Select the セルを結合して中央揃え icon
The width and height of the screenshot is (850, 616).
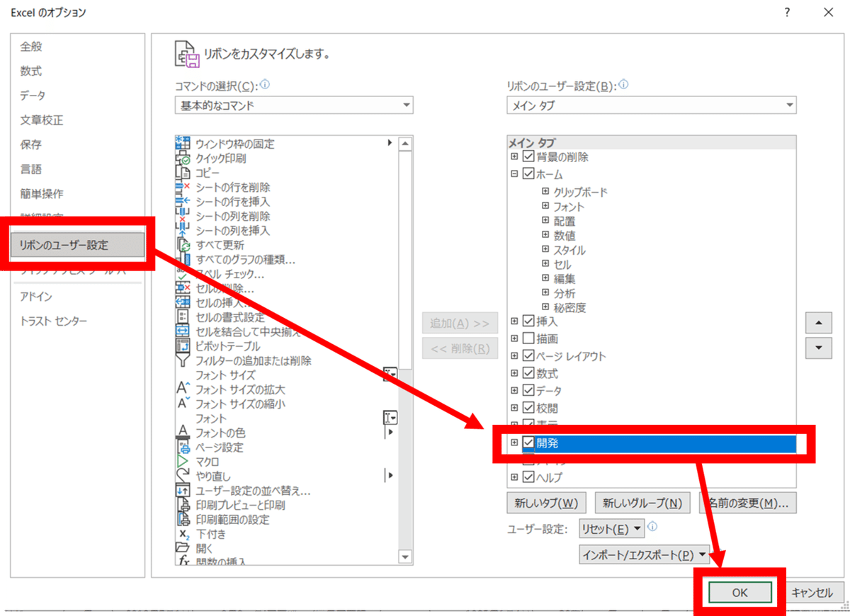click(x=182, y=331)
